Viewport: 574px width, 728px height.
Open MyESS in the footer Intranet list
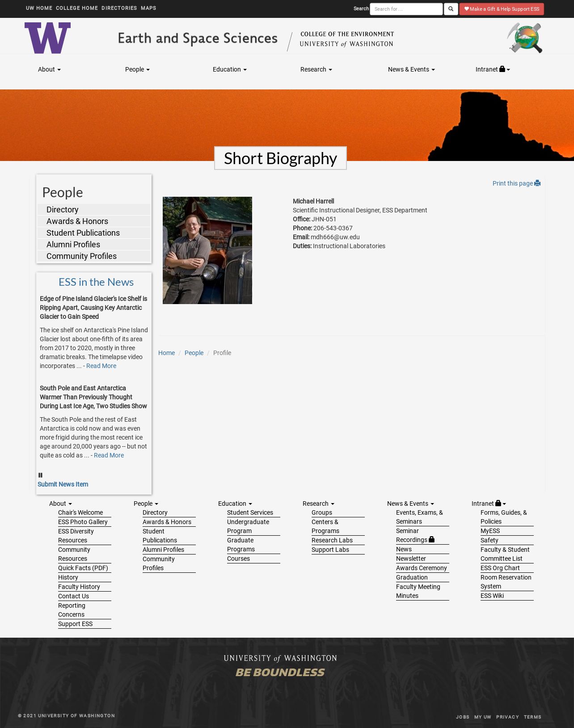pos(490,531)
